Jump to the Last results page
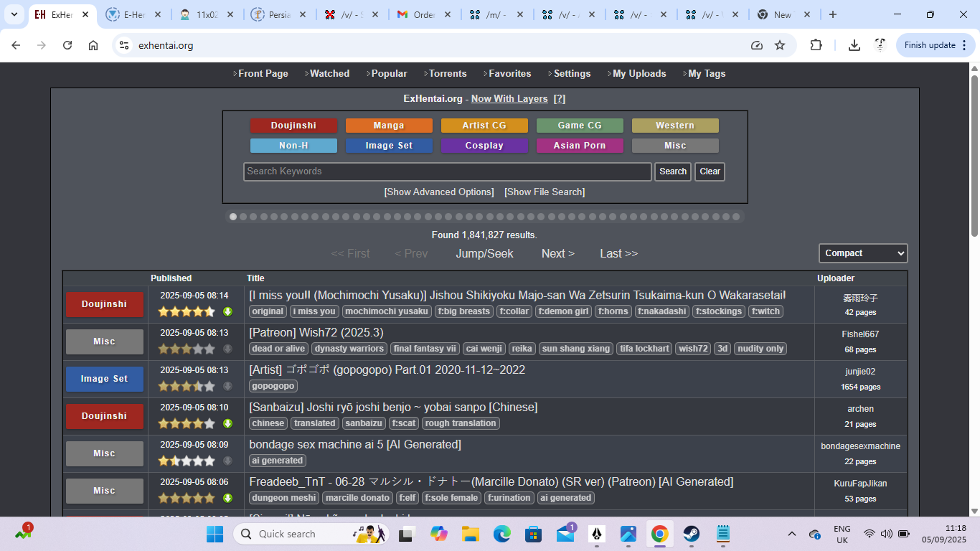980x551 pixels. click(x=619, y=253)
